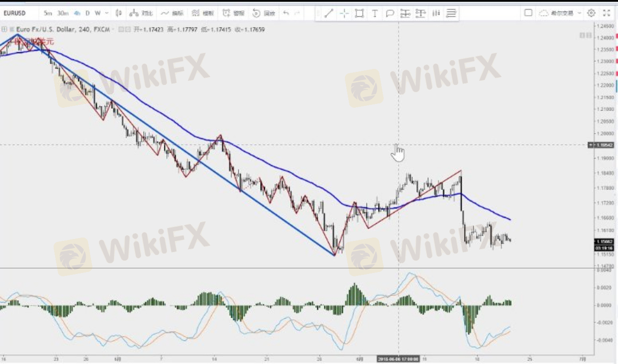The image size is (618, 364).
Task: Open the indicator templates menu
Action: pyautogui.click(x=203, y=13)
